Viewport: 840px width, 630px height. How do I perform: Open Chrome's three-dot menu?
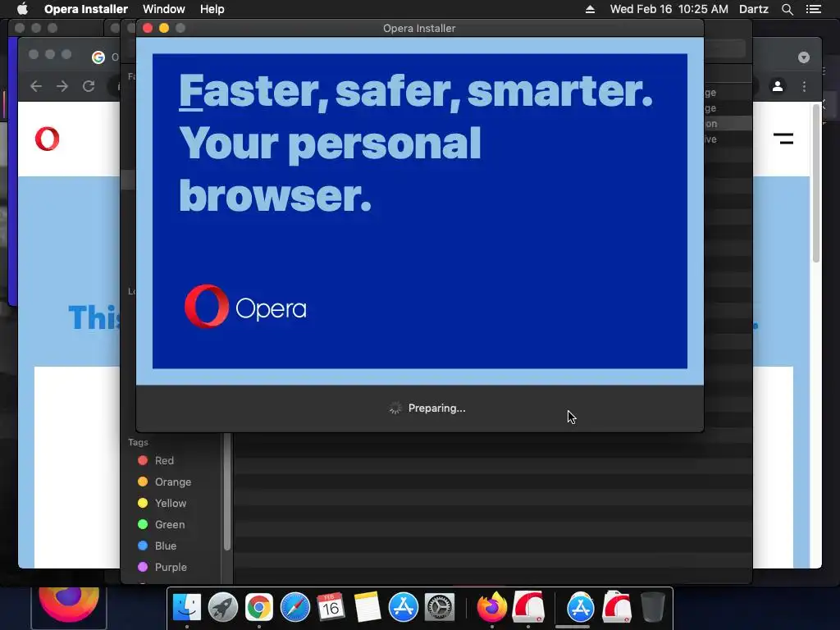pyautogui.click(x=804, y=86)
